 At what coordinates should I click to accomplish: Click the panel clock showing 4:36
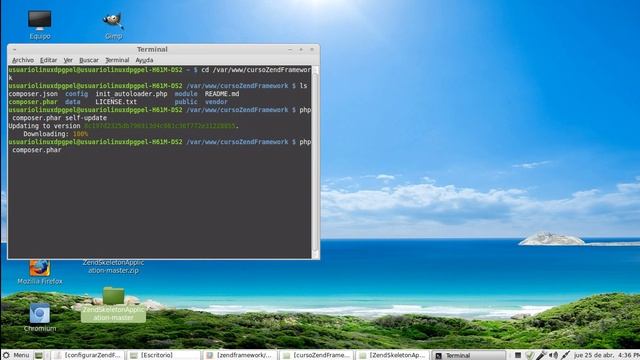click(607, 355)
